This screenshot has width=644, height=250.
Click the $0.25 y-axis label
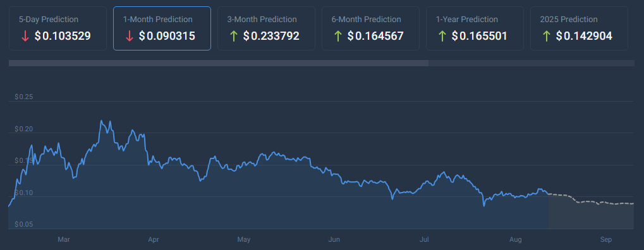pos(24,97)
